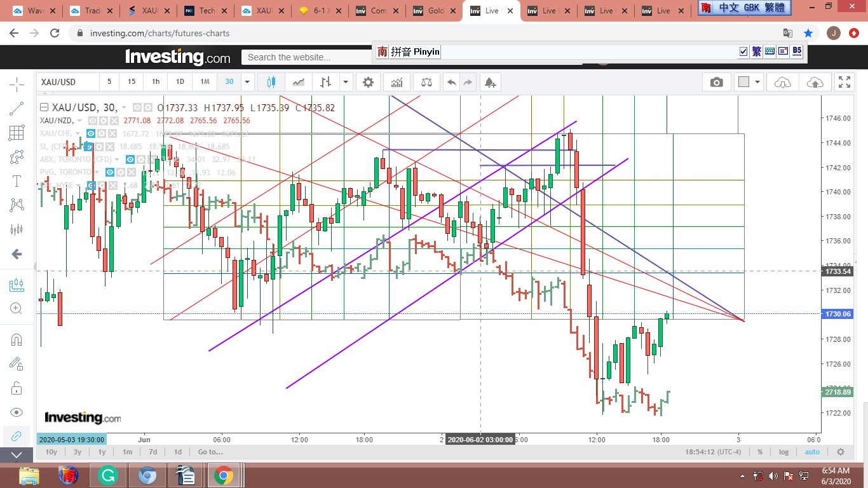Toggle log scale at chart bottom
The height and width of the screenshot is (488, 868).
click(x=784, y=452)
